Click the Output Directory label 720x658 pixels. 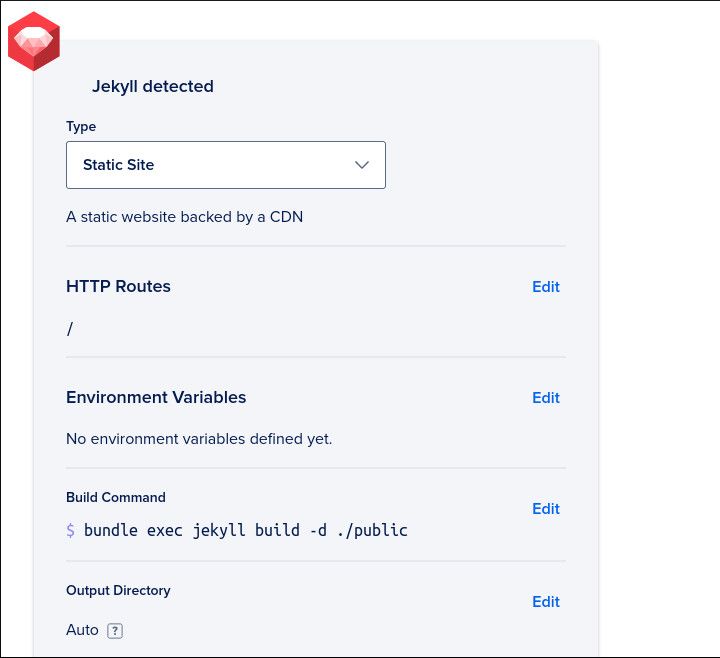tap(118, 591)
